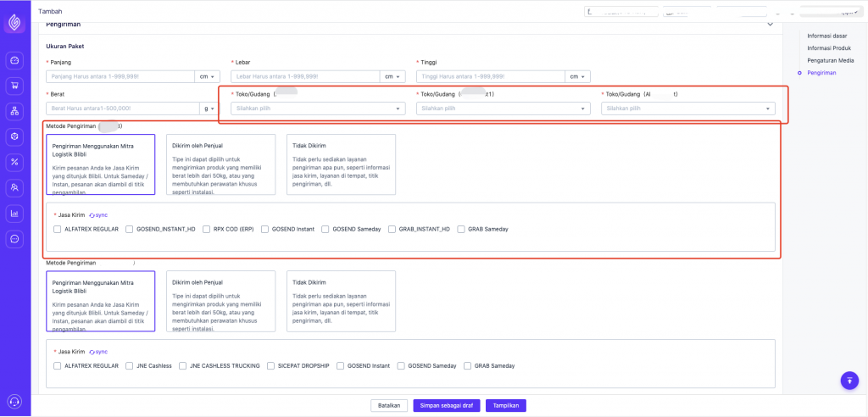Jump to Pengaturan Media section
This screenshot has height=417, width=868.
pos(831,60)
